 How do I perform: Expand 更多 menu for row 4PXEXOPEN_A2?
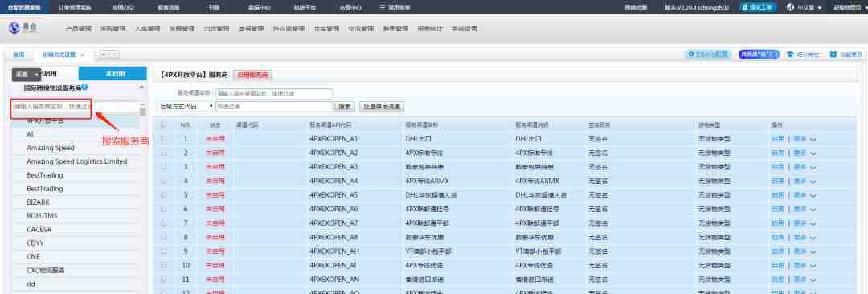point(805,153)
